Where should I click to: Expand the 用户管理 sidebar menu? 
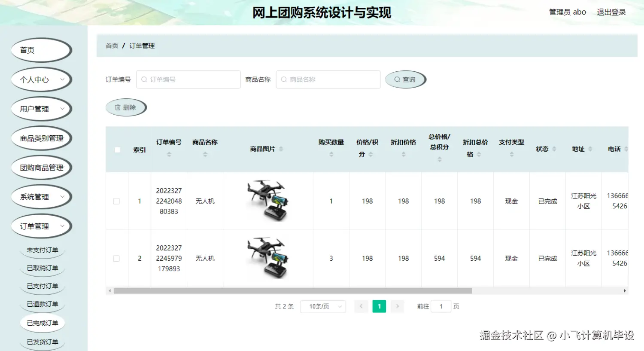point(41,109)
